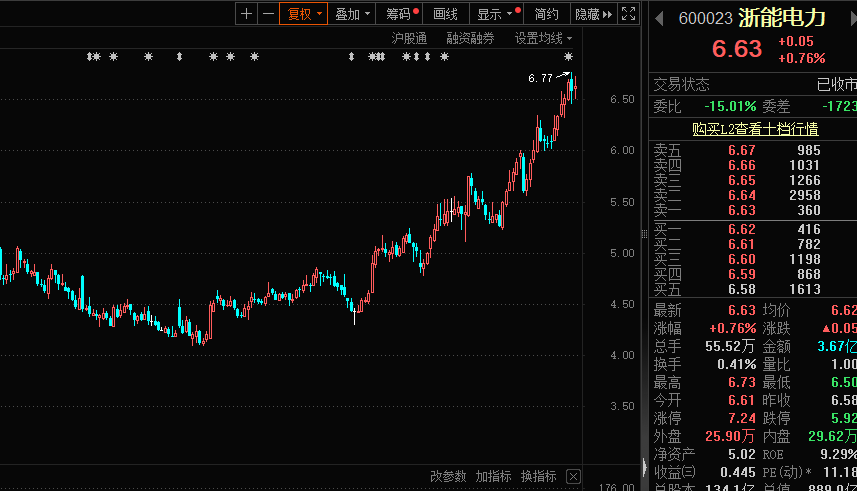Open the 显示 display dropdown
This screenshot has height=491, width=857.
496,14
